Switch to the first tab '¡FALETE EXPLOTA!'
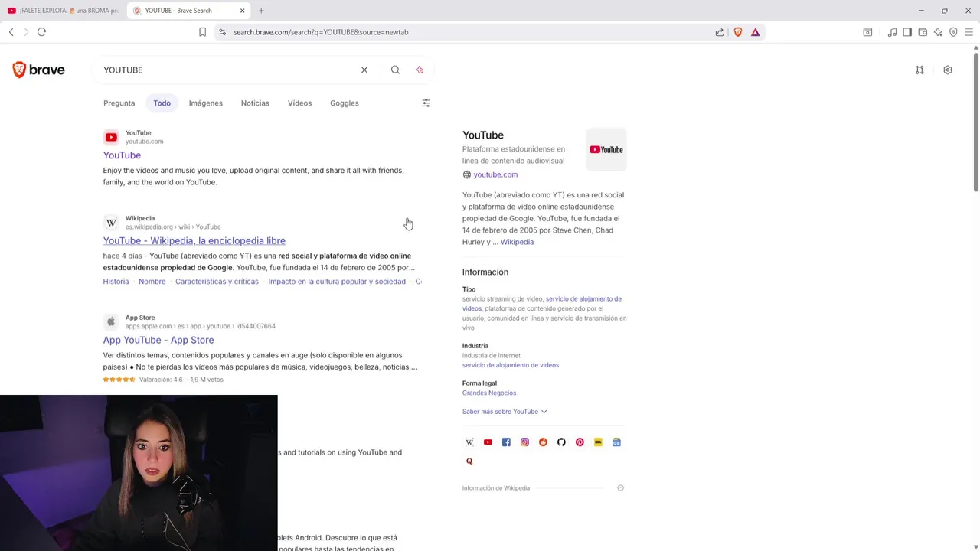Image resolution: width=980 pixels, height=551 pixels. point(63,11)
